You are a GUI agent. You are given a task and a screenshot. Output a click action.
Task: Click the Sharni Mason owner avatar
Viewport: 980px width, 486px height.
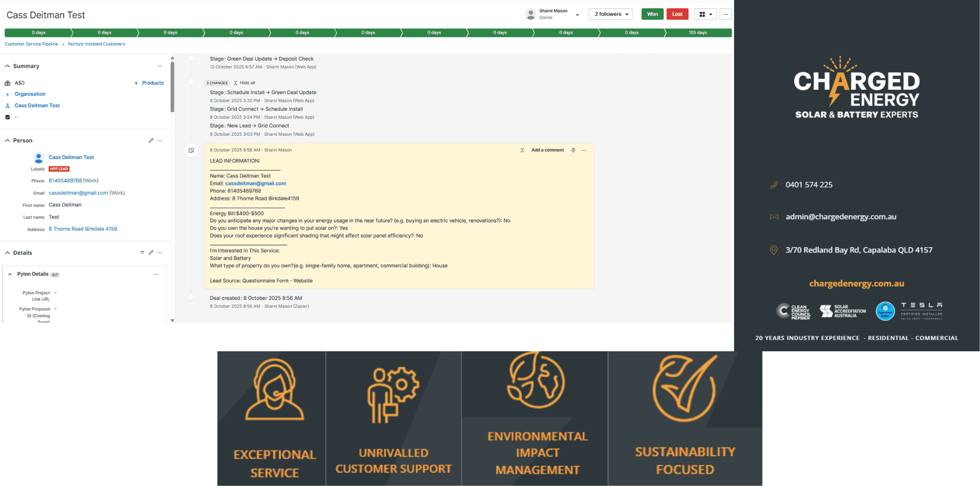point(531,15)
